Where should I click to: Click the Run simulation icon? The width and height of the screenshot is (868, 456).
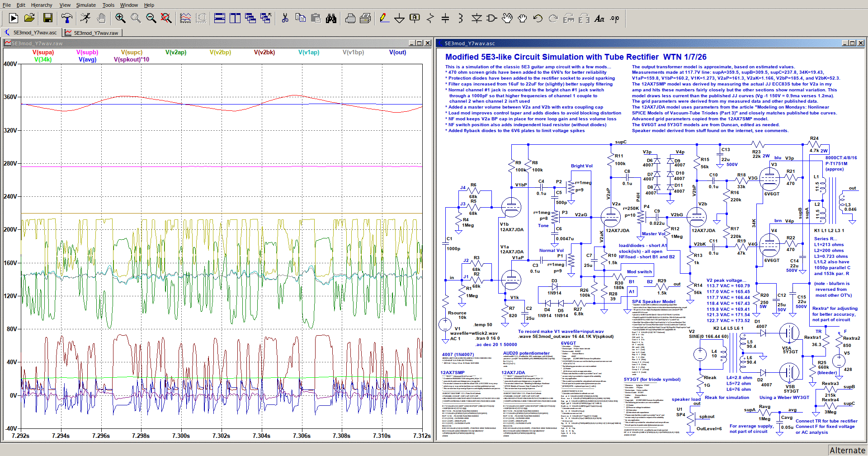[x=14, y=18]
